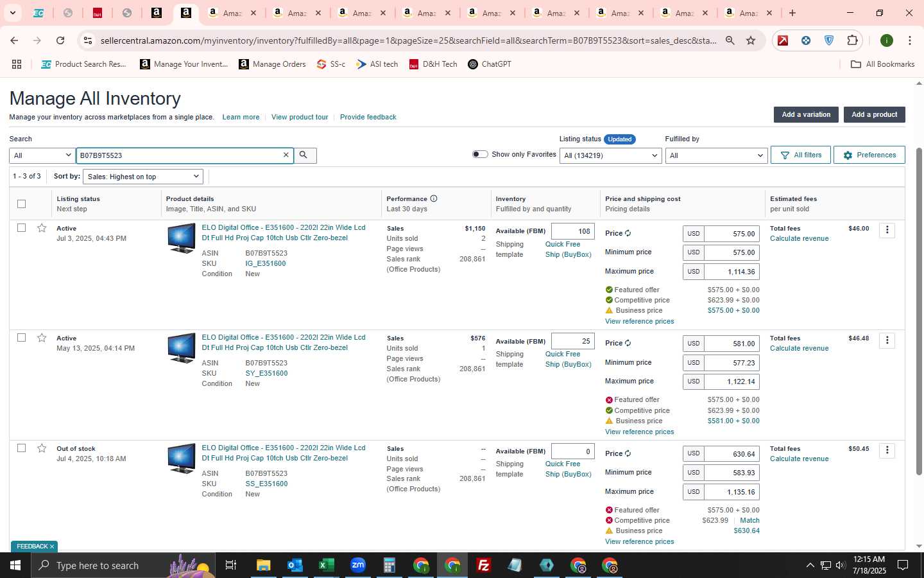Screen dimensions: 924x578
Task: Open Outlook from the taskbar
Action: (x=295, y=565)
